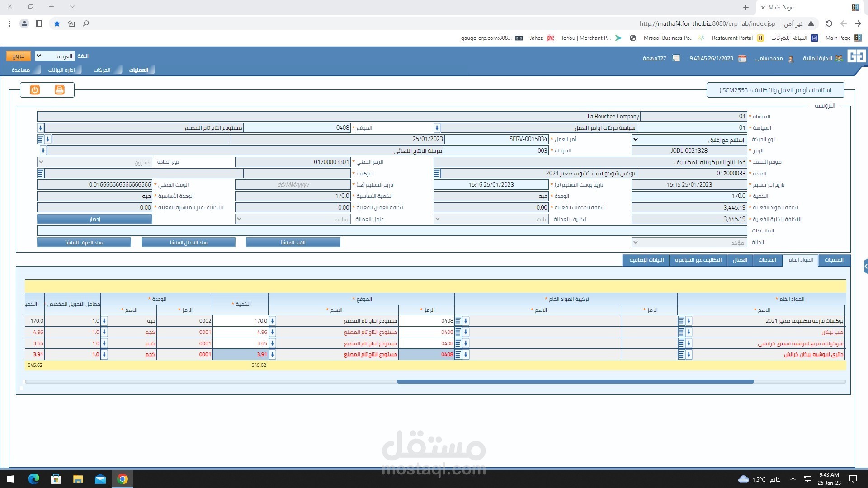Open the raw material lookup arrow in the صب بيكان row

point(689,332)
